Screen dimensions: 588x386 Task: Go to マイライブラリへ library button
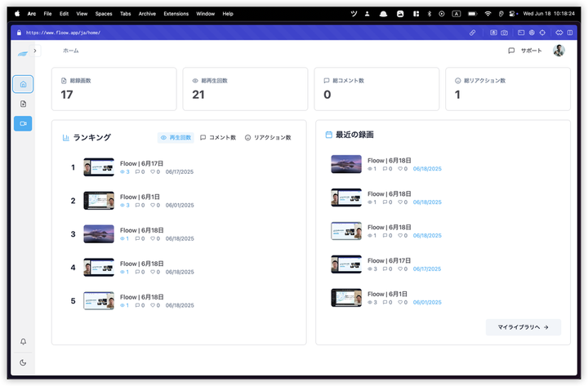point(523,327)
